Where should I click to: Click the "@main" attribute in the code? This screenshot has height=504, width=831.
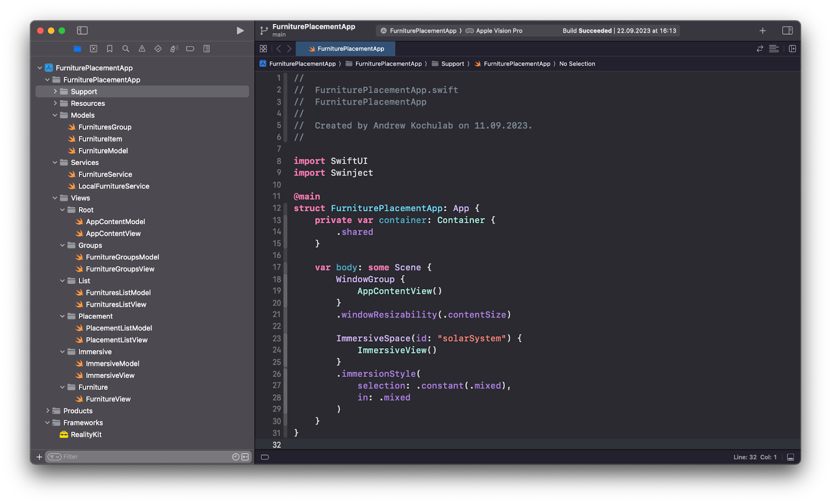click(307, 197)
